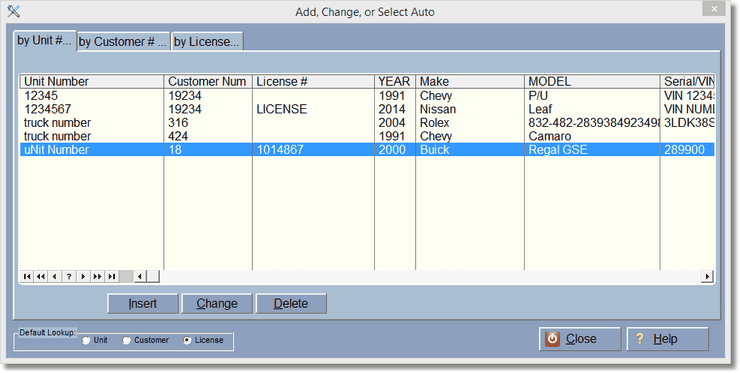Click the page-down double-right arrow button
The width and height of the screenshot is (740, 373).
(98, 276)
